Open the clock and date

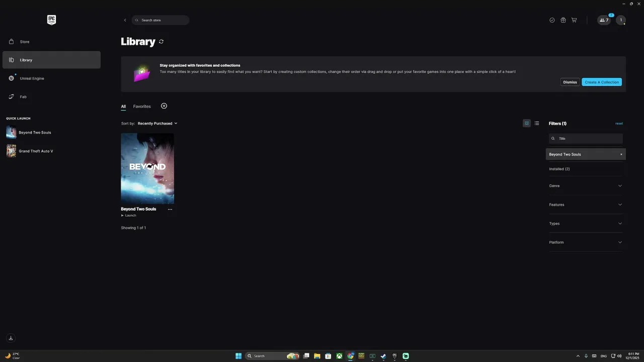[632, 356]
